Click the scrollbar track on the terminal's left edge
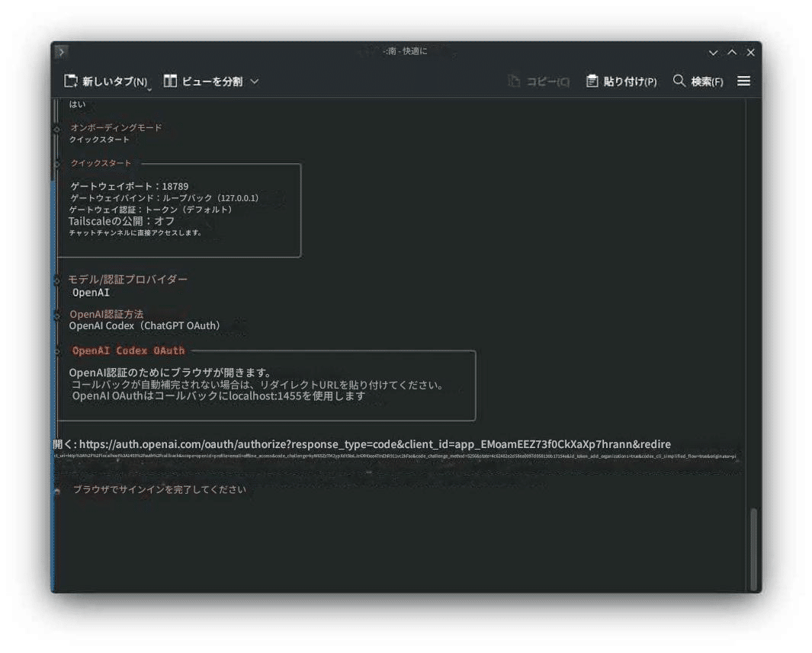The height and width of the screenshot is (653, 812). point(54,343)
